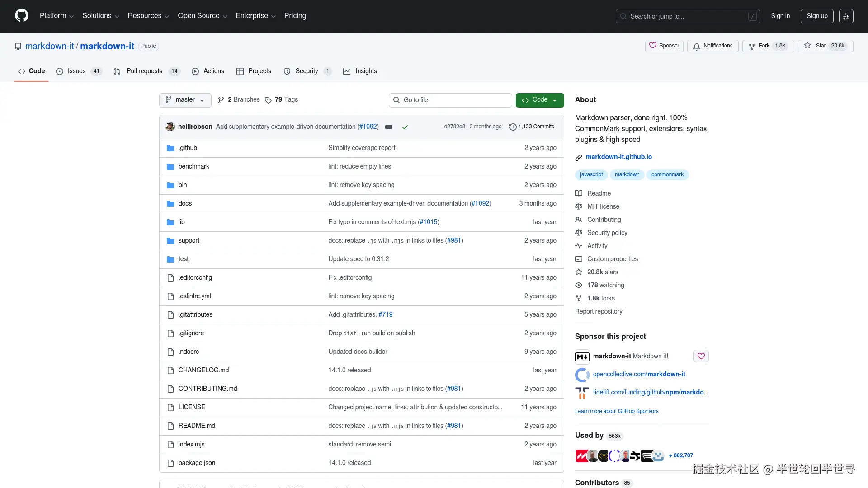The image size is (868, 488).
Task: Click the tags icon for 79 Tags
Action: (x=268, y=100)
